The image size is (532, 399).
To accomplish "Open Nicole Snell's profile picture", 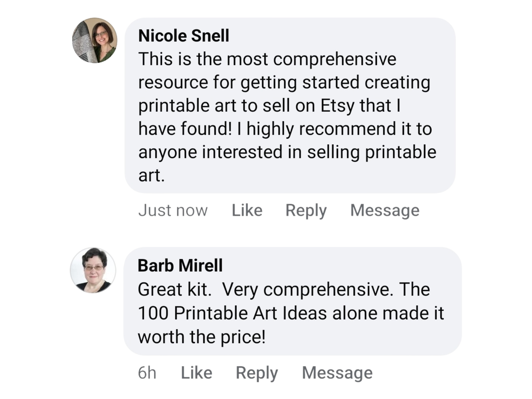I will point(95,40).
